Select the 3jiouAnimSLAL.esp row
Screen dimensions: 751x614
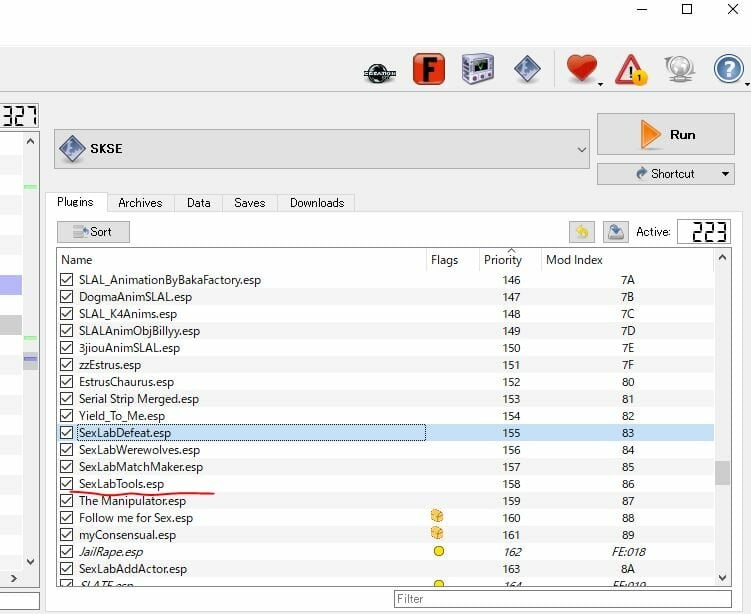(386, 348)
